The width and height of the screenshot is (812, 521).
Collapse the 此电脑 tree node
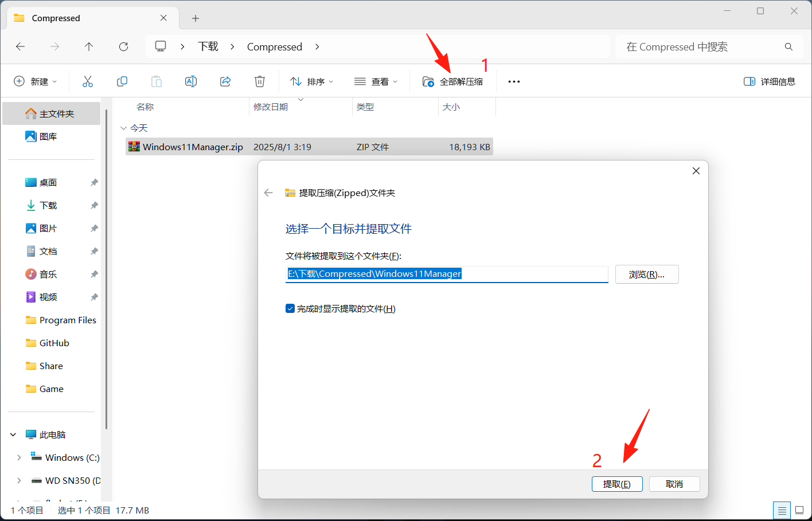coord(13,434)
